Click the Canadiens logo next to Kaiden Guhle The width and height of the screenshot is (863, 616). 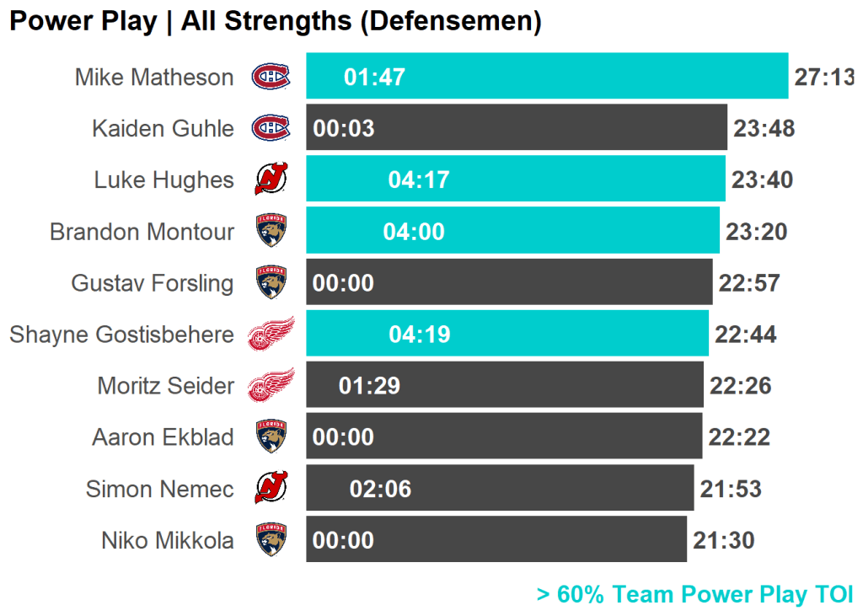(271, 128)
